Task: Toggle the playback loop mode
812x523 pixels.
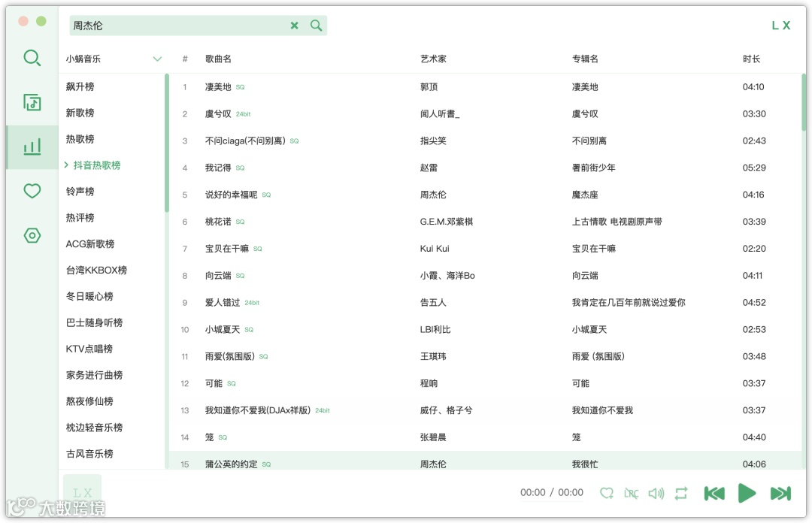Action: tap(681, 493)
